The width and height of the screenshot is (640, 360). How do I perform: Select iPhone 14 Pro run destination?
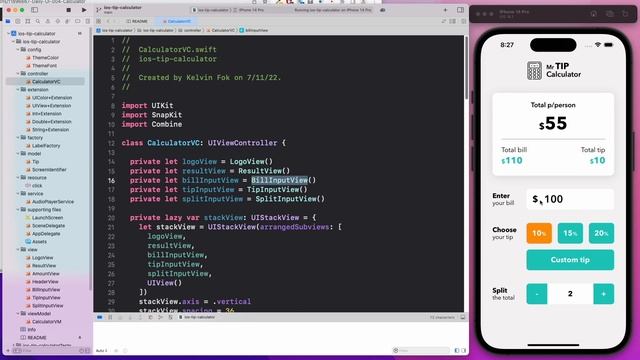(x=249, y=10)
